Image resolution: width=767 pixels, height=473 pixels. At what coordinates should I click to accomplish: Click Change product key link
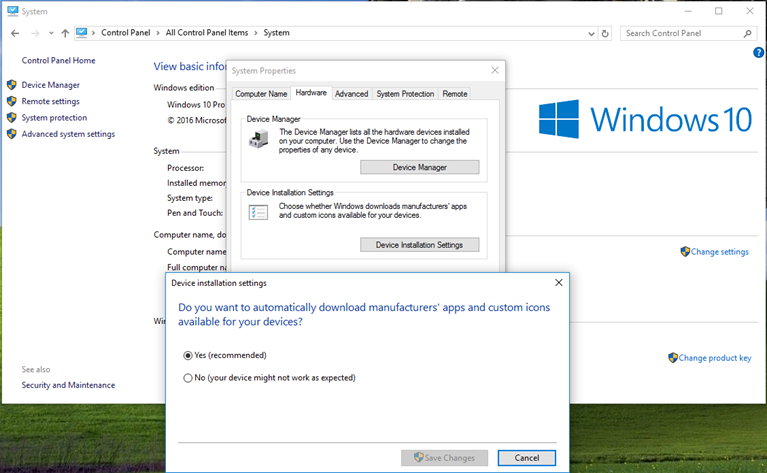tap(715, 358)
